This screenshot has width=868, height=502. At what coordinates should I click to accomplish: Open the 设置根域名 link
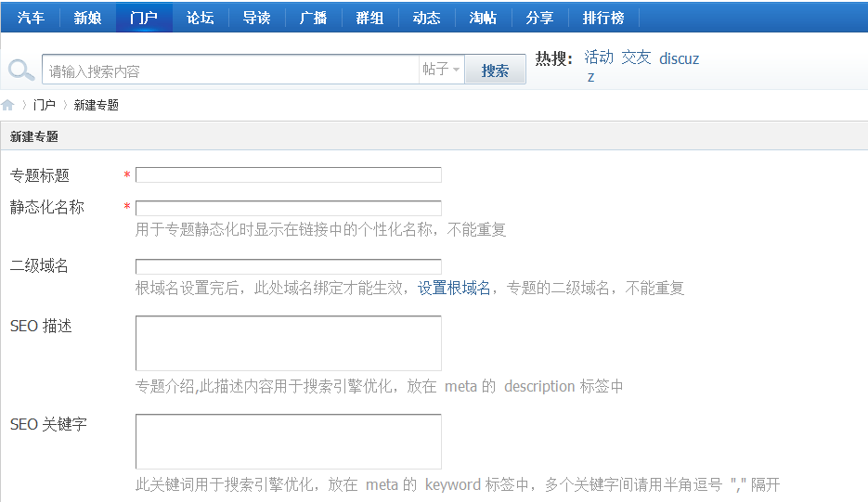454,289
